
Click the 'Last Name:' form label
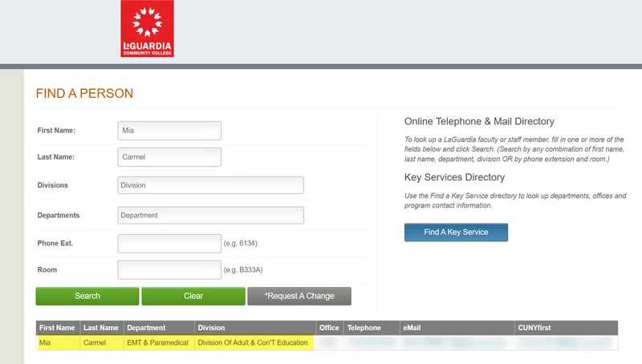(56, 157)
